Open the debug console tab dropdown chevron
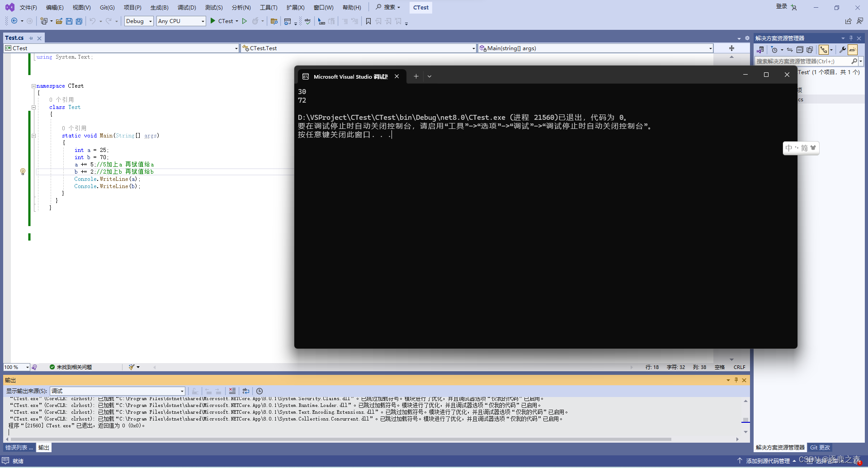This screenshot has width=868, height=468. pyautogui.click(x=429, y=76)
